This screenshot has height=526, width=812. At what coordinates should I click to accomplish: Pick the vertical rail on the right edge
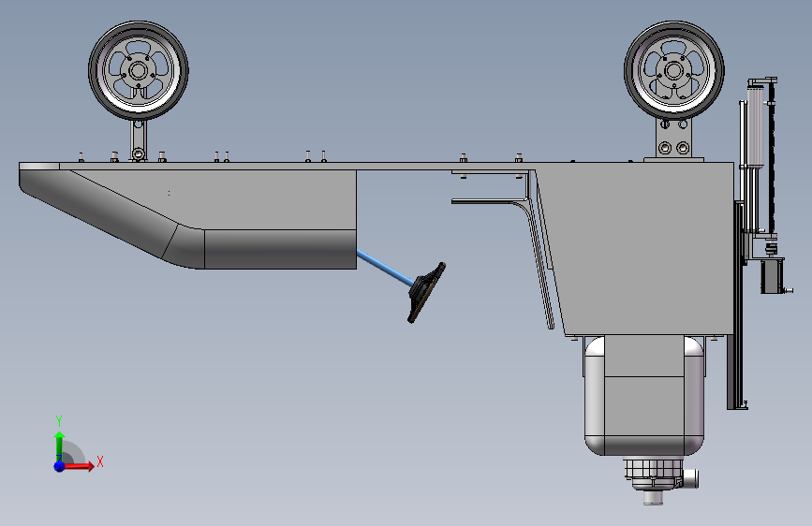[x=735, y=305]
